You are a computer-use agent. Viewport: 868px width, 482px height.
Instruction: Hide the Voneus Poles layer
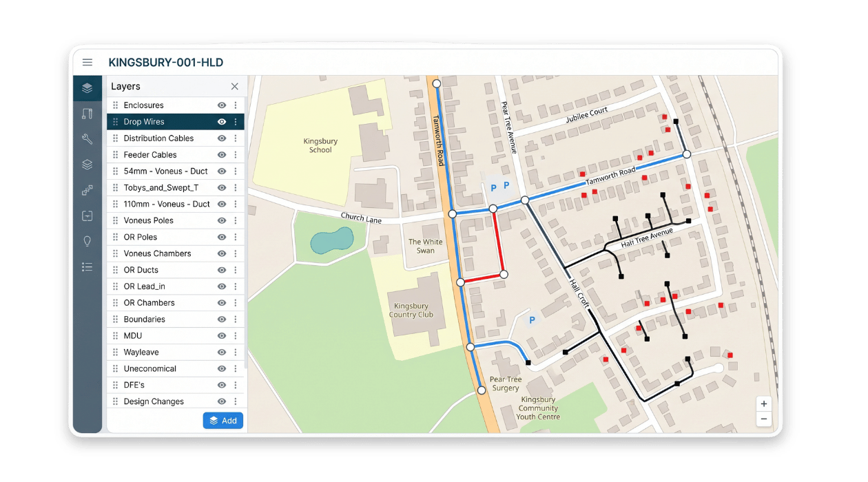pos(222,220)
